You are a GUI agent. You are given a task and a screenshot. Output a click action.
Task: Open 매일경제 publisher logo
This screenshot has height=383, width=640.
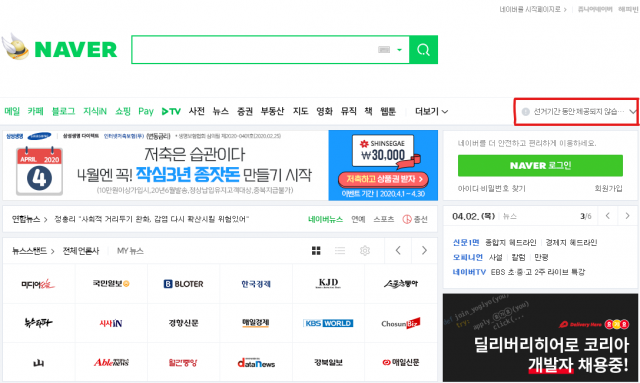click(256, 323)
